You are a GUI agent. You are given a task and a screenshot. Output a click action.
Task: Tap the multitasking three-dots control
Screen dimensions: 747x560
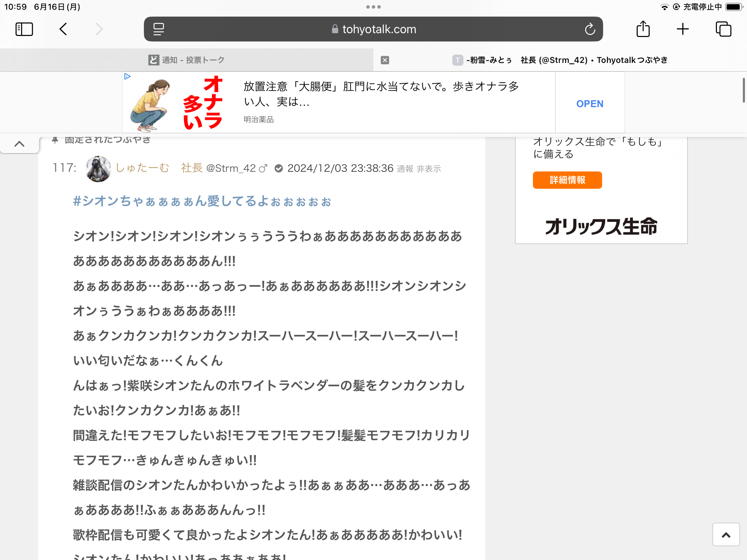coord(373,7)
